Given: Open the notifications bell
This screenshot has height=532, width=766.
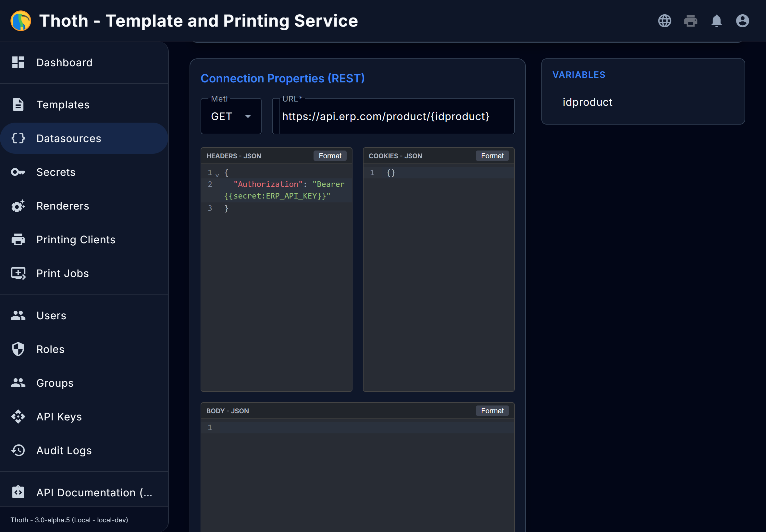Looking at the screenshot, I should (716, 21).
